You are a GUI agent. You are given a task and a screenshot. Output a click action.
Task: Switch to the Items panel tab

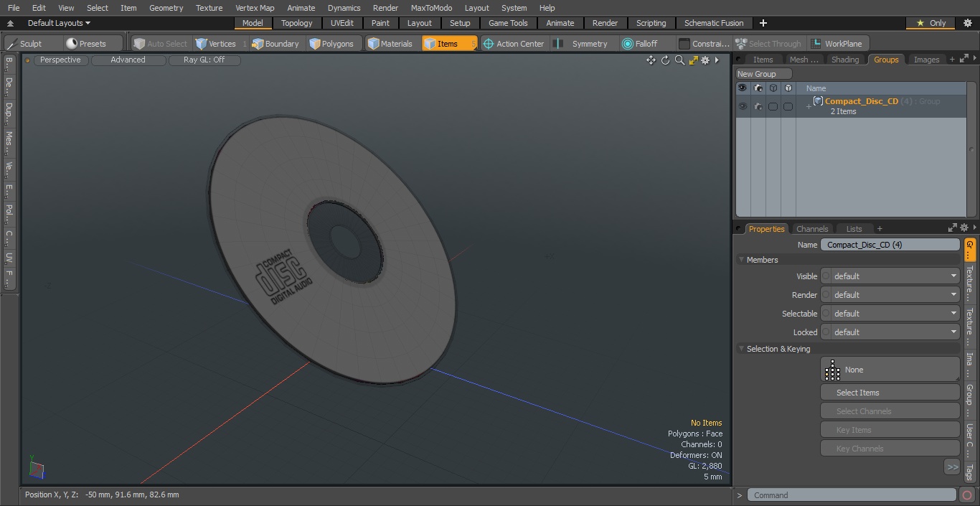763,60
